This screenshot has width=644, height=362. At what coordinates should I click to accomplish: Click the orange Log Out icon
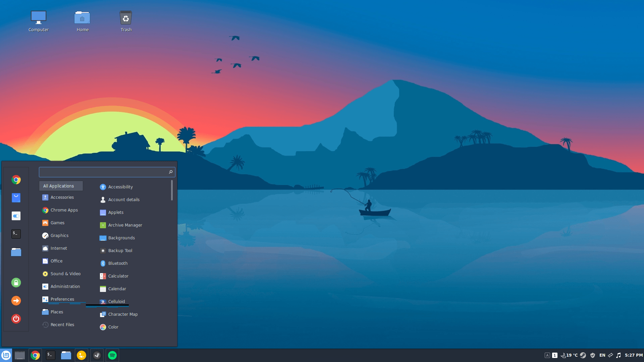point(16,301)
